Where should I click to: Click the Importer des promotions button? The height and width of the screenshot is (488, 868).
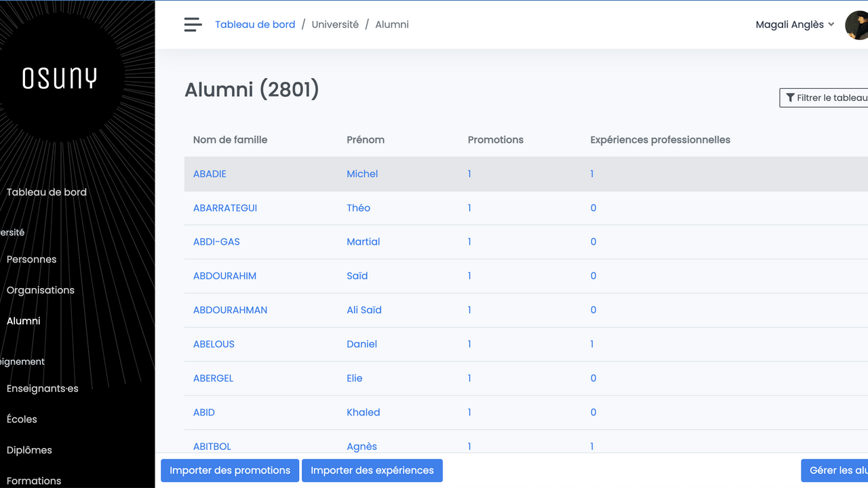coord(230,470)
